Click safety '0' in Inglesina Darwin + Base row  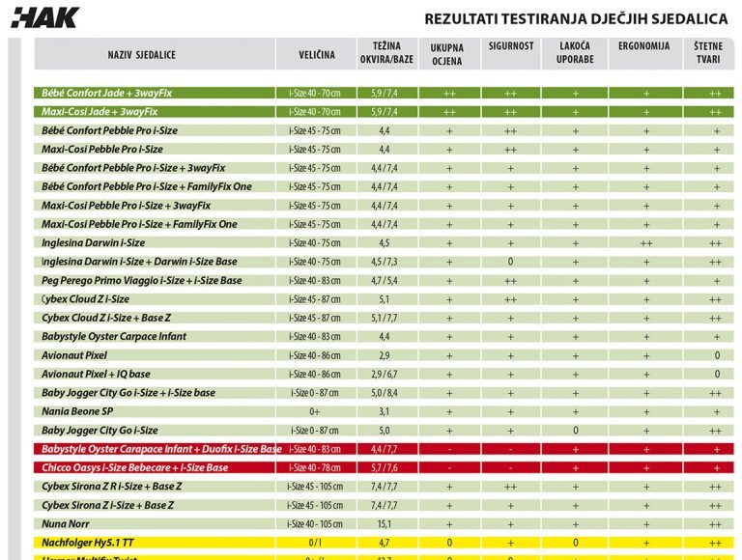510,262
